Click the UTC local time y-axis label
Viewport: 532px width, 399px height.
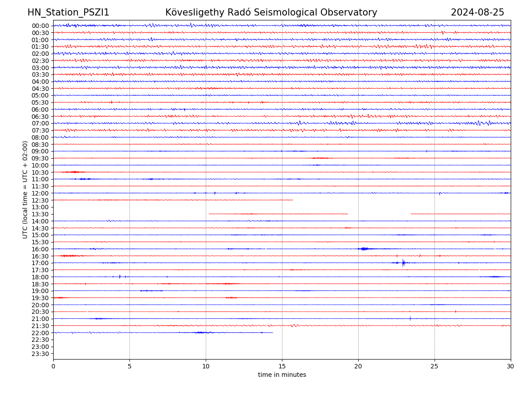point(25,189)
